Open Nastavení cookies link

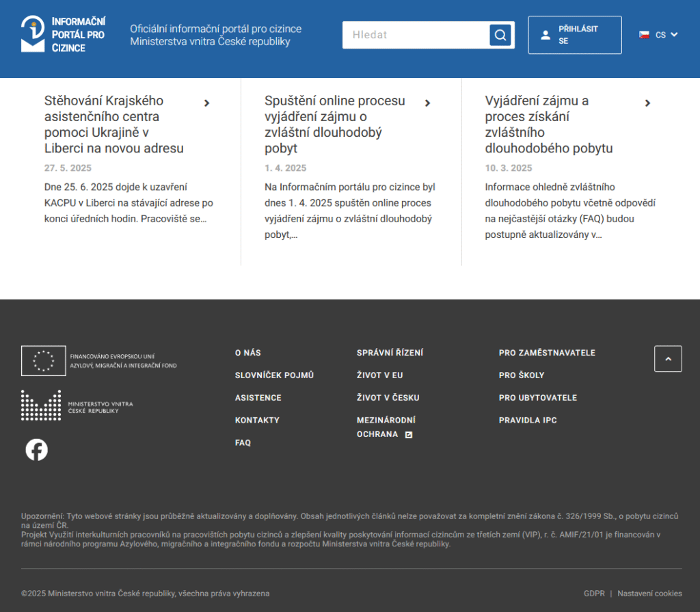click(x=649, y=594)
